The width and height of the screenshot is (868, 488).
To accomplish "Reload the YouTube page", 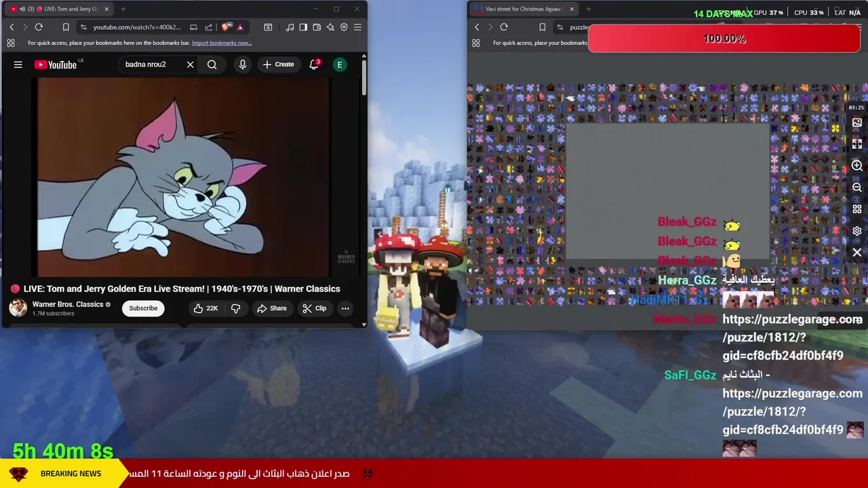I will pyautogui.click(x=39, y=27).
